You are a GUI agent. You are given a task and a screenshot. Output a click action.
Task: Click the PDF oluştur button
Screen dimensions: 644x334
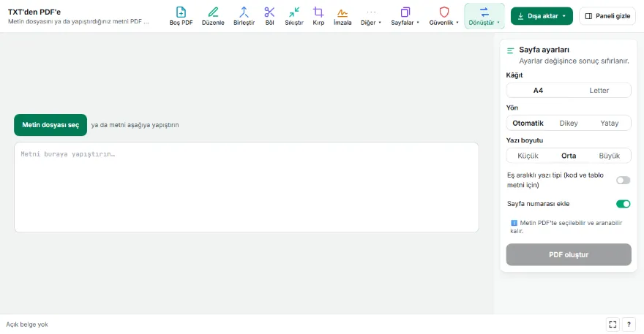pos(569,255)
